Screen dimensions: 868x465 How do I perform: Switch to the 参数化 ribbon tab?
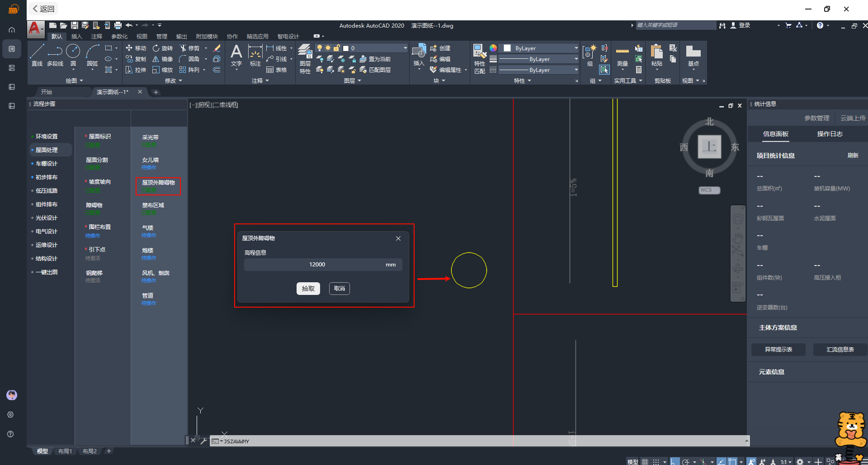coord(119,36)
